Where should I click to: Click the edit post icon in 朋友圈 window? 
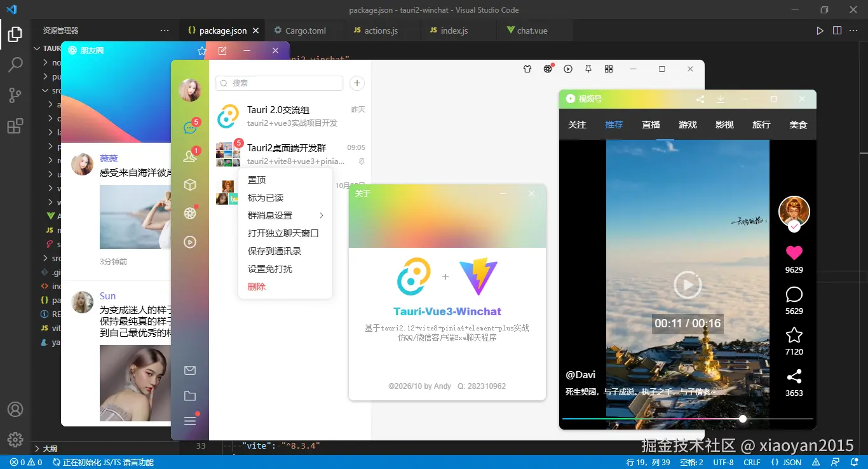pos(222,51)
